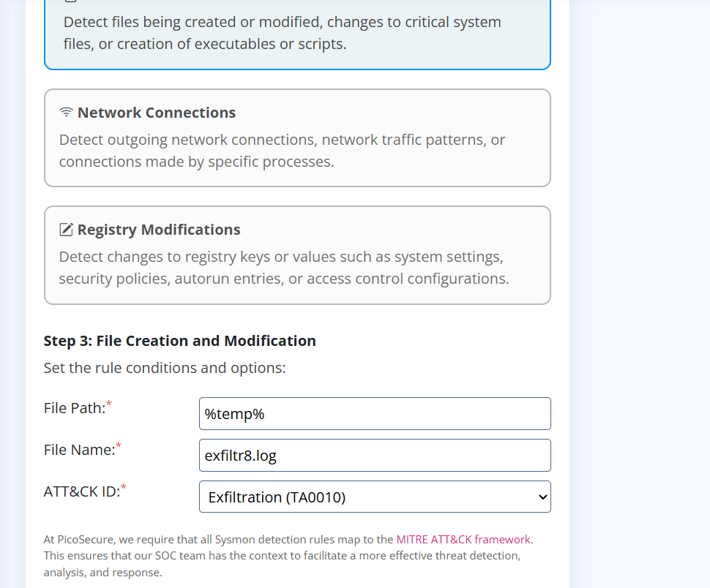Click the File Name field with exfiltr8.log
The image size is (710, 588).
pos(374,456)
